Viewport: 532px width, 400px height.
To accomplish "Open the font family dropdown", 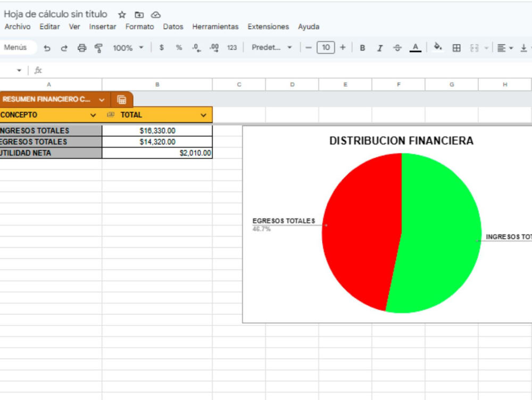I will pos(271,47).
